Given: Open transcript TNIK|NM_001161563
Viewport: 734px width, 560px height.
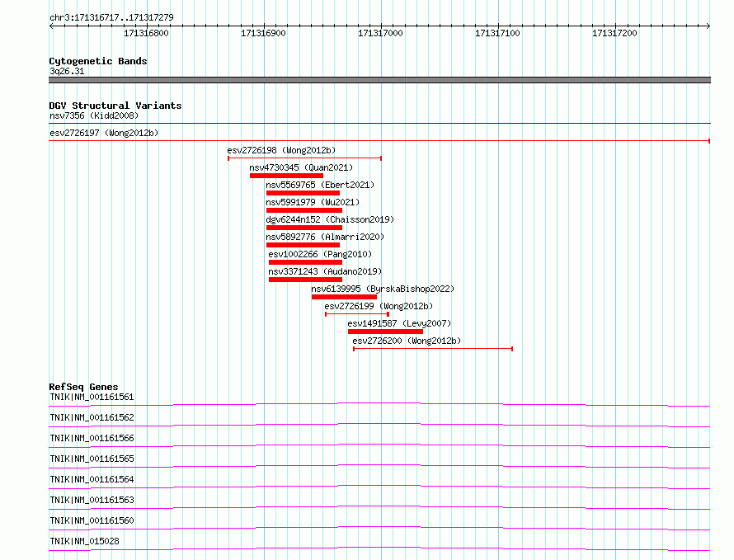Looking at the screenshot, I should (x=92, y=500).
